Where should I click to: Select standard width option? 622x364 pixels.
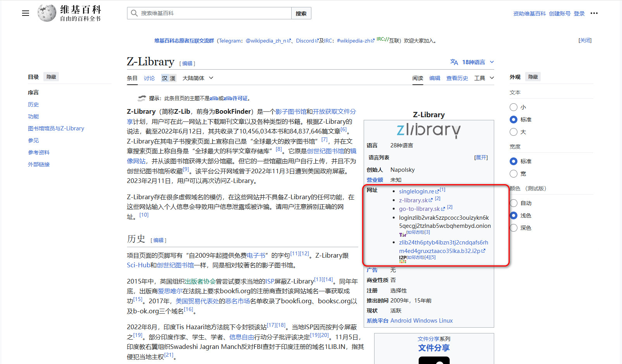pos(514,161)
